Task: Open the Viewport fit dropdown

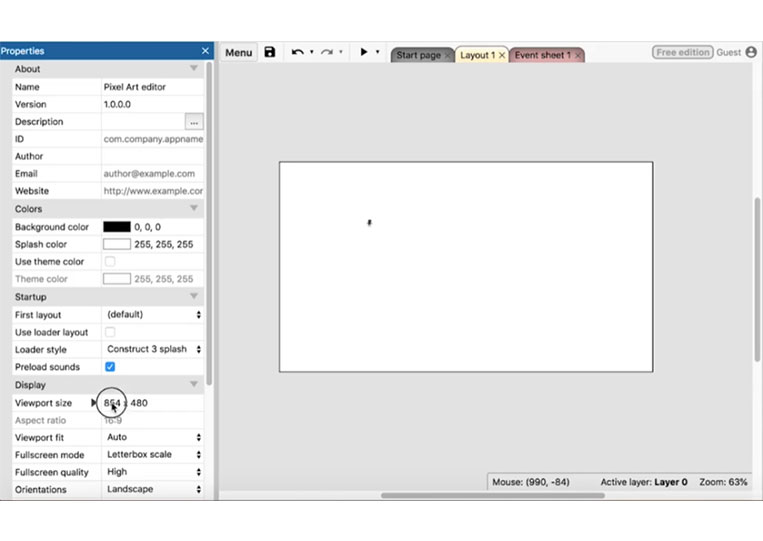Action: [153, 437]
